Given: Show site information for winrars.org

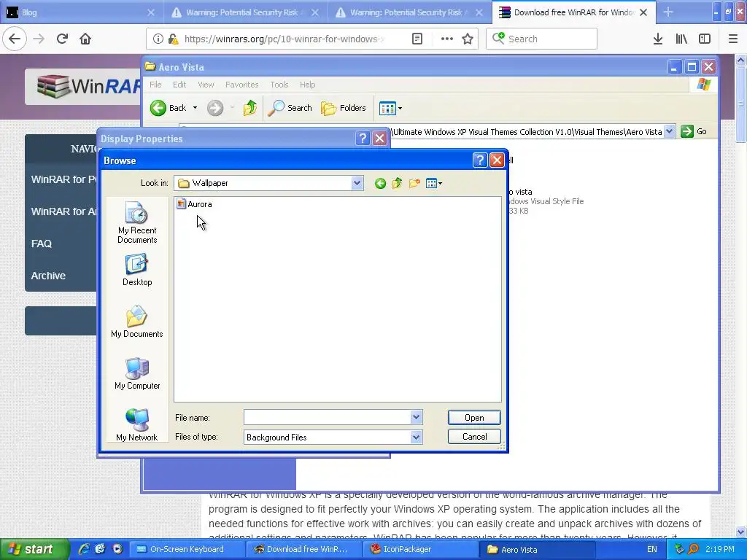Looking at the screenshot, I should (158, 39).
